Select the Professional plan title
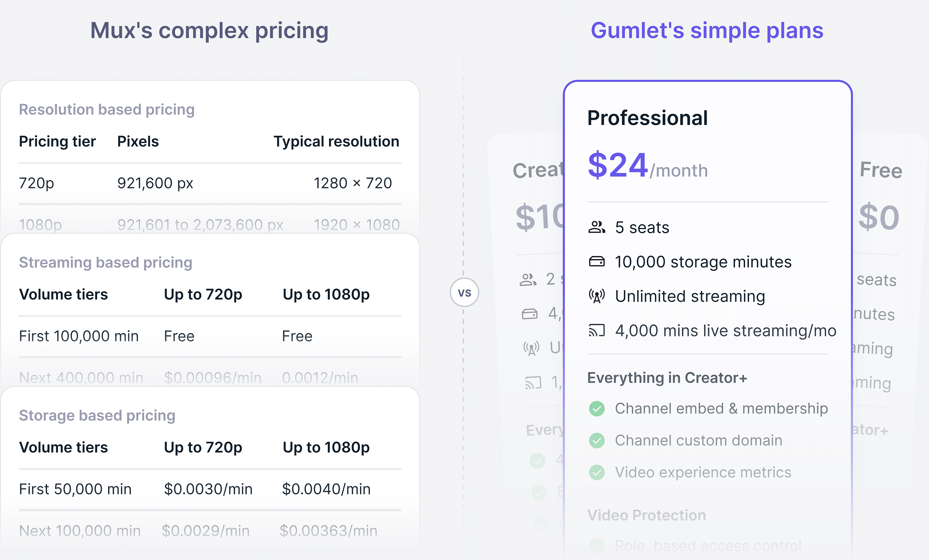Viewport: 929px width, 560px height. pos(647,118)
